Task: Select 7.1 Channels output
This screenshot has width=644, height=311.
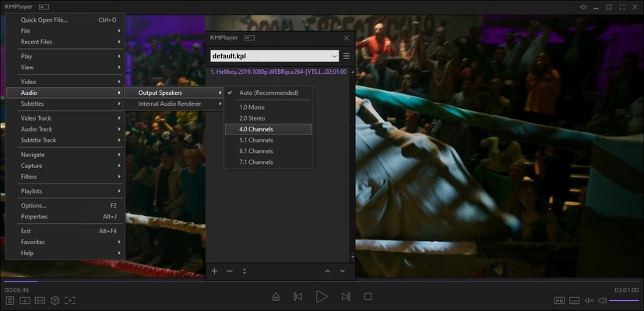Action: click(x=269, y=162)
